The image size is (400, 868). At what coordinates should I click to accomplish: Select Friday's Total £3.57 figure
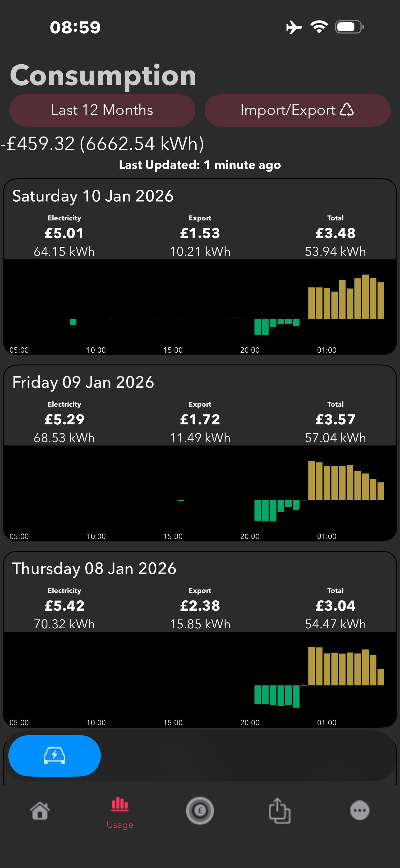point(336,419)
